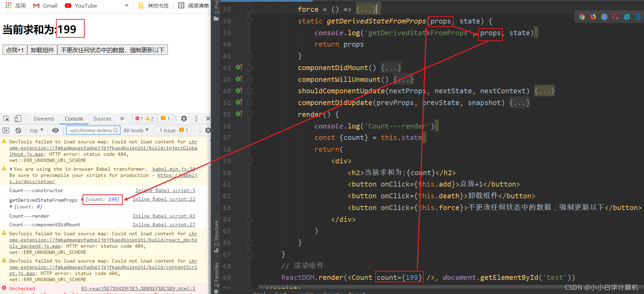The image size is (644, 294).
Task: Open the YouTube bookmark
Action: pos(81,6)
